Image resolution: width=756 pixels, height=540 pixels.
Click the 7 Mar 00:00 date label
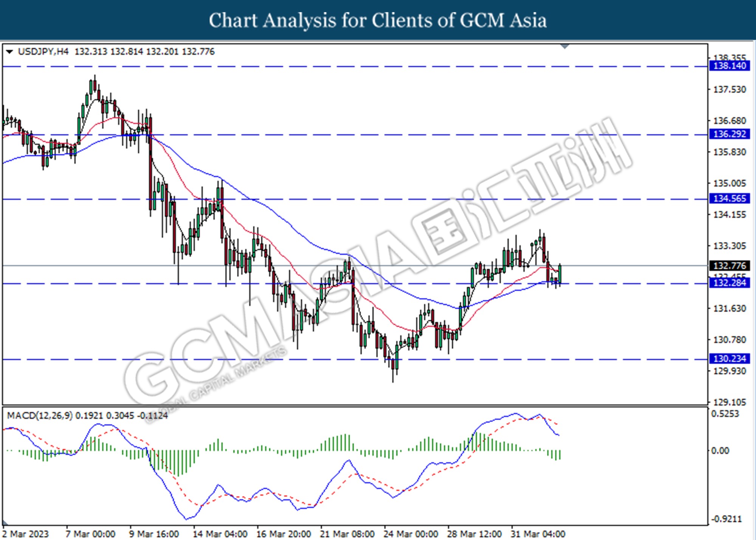91,534
